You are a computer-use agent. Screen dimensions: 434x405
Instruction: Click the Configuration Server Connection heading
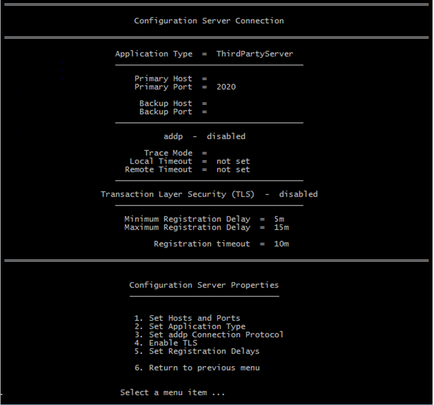[x=209, y=21]
